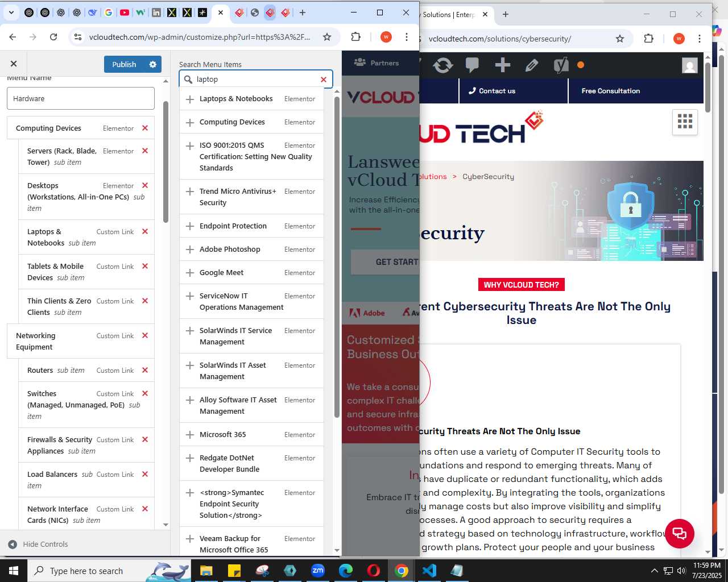The image size is (728, 582).
Task: Open the tab search dropdown chevron
Action: point(11,12)
